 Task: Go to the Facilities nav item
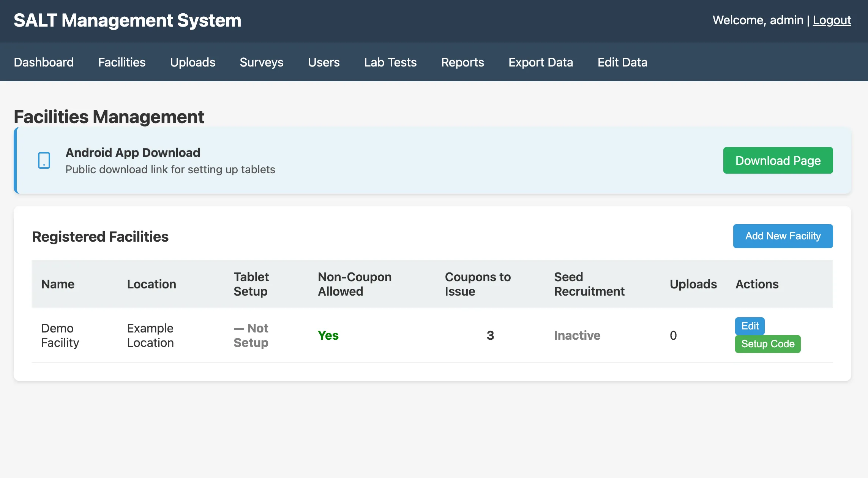click(x=122, y=62)
